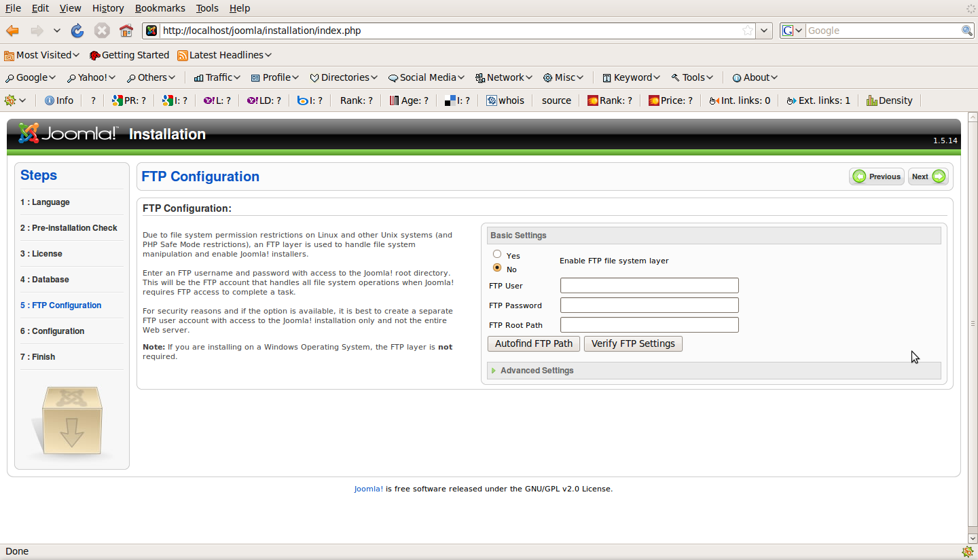Click the gear icon in status bar

tap(967, 551)
